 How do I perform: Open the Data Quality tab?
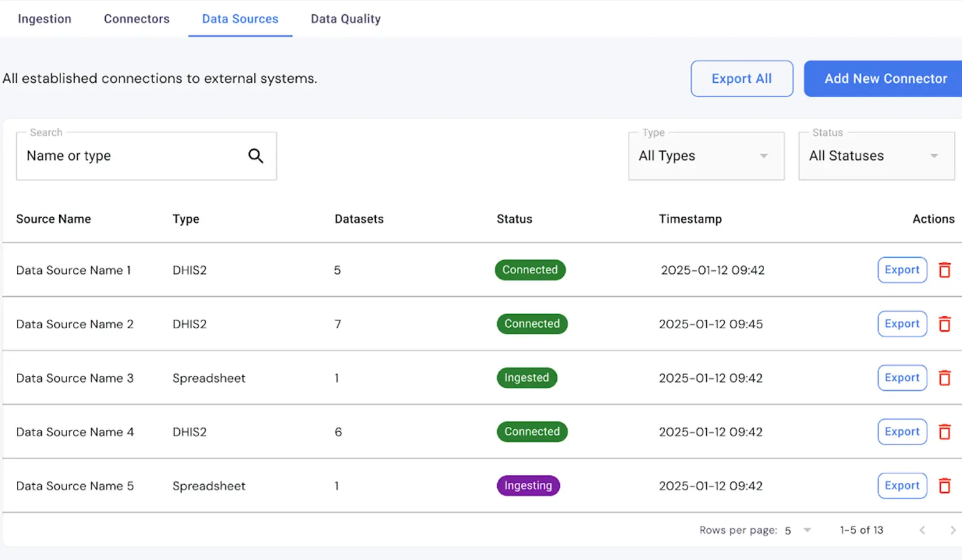pyautogui.click(x=345, y=19)
